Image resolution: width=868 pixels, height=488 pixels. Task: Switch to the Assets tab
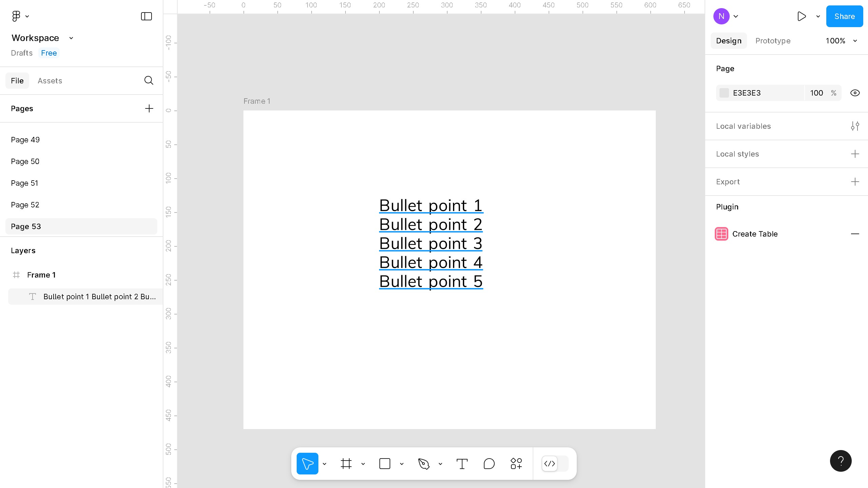coord(50,80)
